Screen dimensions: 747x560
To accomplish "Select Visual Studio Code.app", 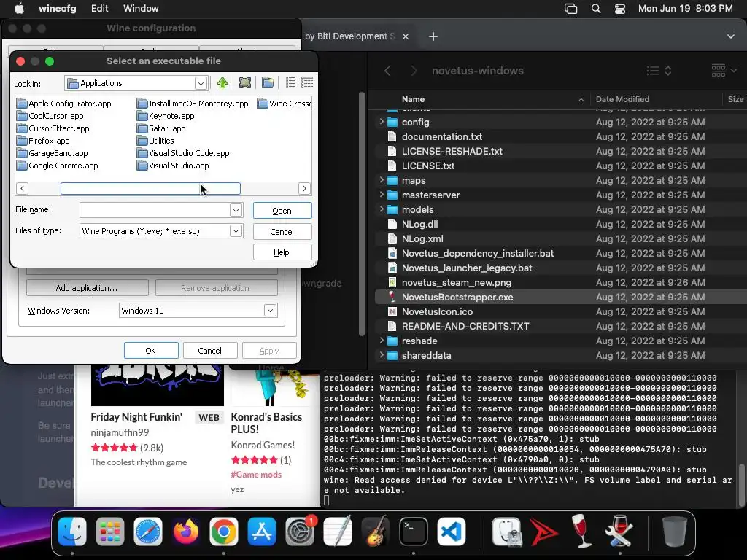I will coord(183,153).
